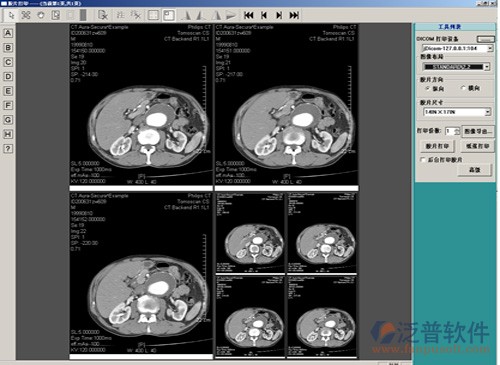
Task: Go to the last film page
Action: coord(294,15)
